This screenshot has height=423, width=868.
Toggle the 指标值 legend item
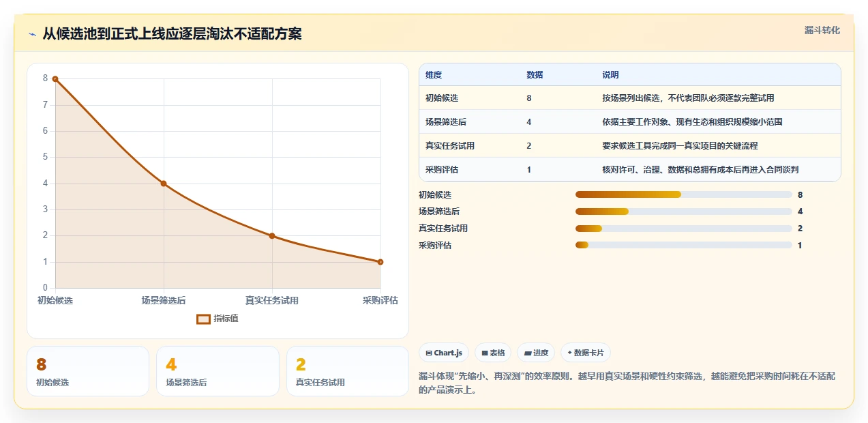tap(217, 319)
